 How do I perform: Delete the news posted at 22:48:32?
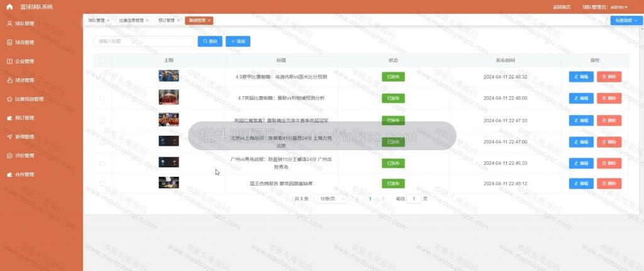[x=609, y=77]
